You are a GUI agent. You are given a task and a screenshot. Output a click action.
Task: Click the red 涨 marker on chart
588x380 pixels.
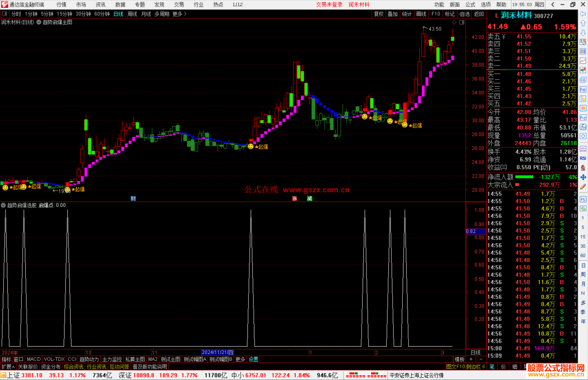pyautogui.click(x=295, y=198)
